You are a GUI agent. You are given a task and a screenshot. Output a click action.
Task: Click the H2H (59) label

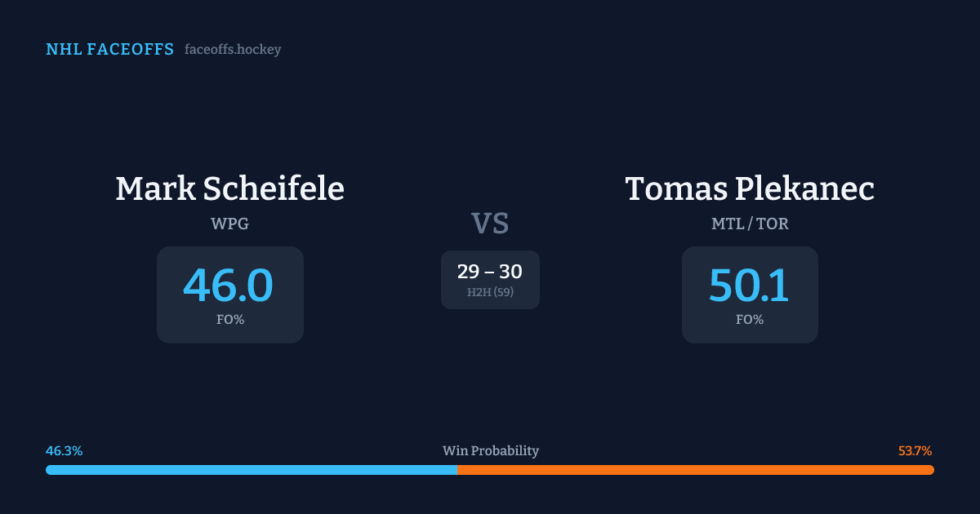coord(490,292)
